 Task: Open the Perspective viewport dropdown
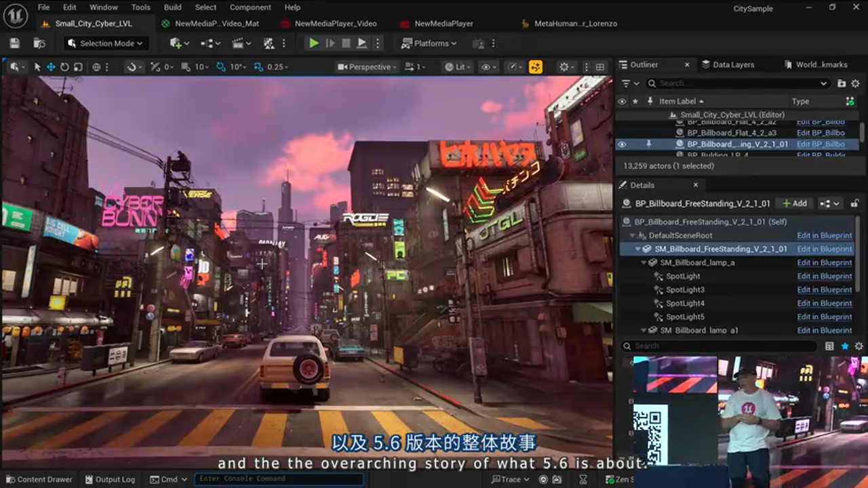367,66
